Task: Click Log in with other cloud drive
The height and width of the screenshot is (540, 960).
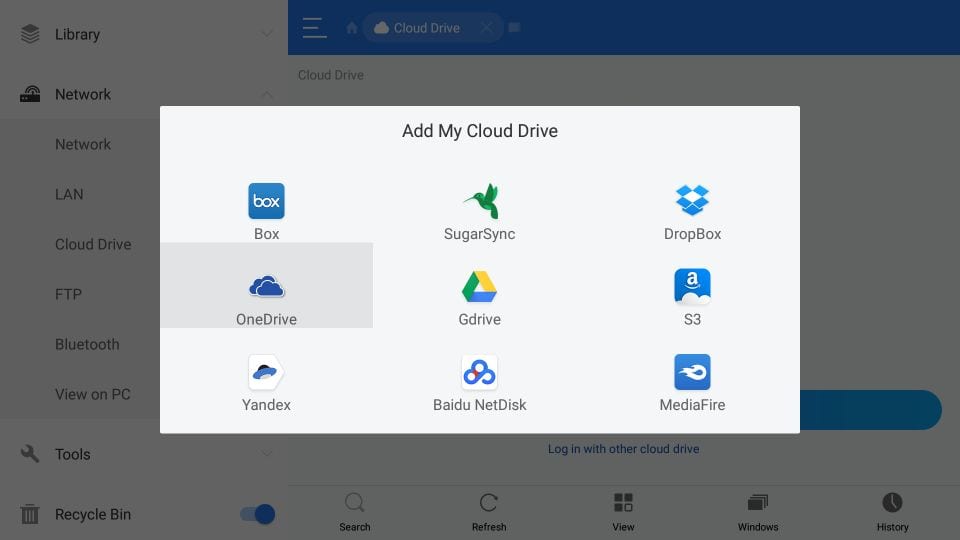Action: (623, 449)
